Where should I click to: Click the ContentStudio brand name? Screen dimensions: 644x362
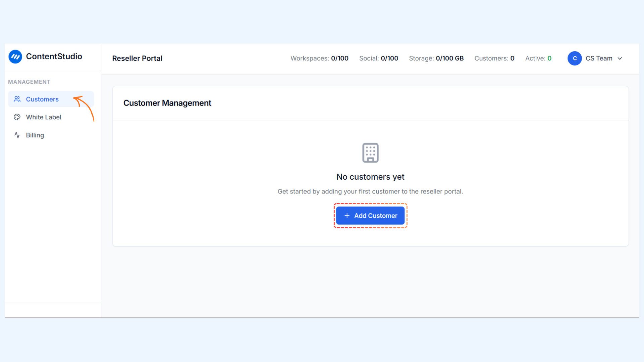(x=54, y=56)
